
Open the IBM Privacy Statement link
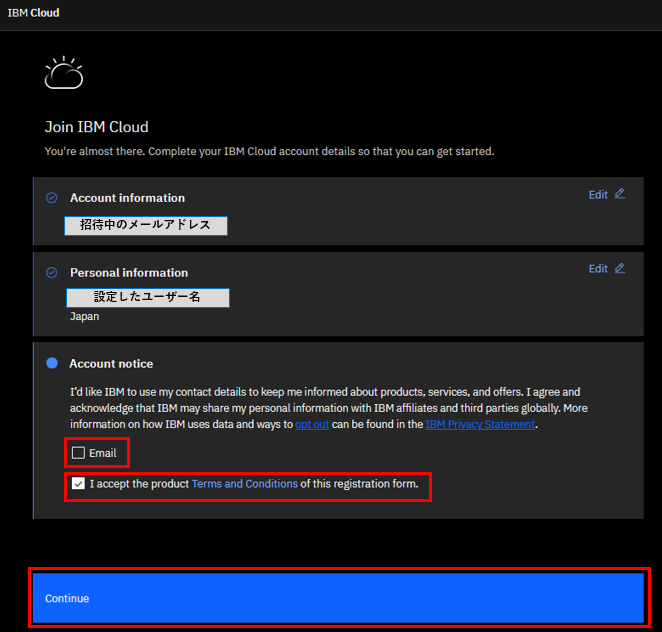click(480, 424)
